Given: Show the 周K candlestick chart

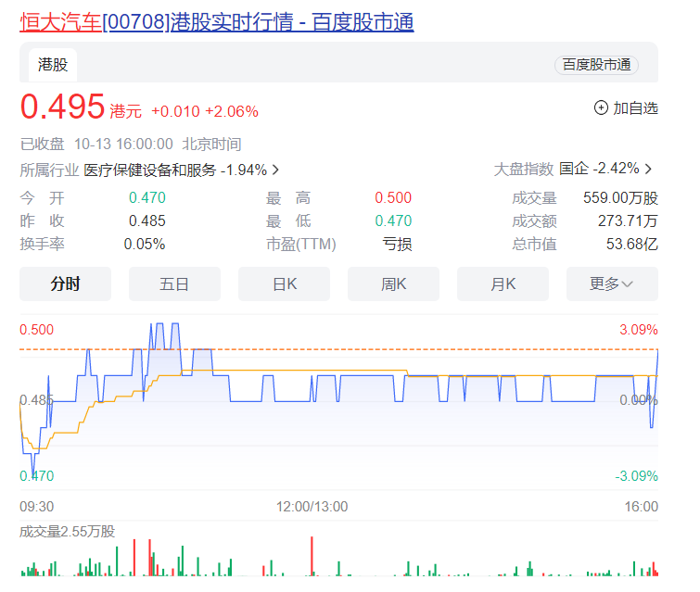Looking at the screenshot, I should pyautogui.click(x=393, y=283).
